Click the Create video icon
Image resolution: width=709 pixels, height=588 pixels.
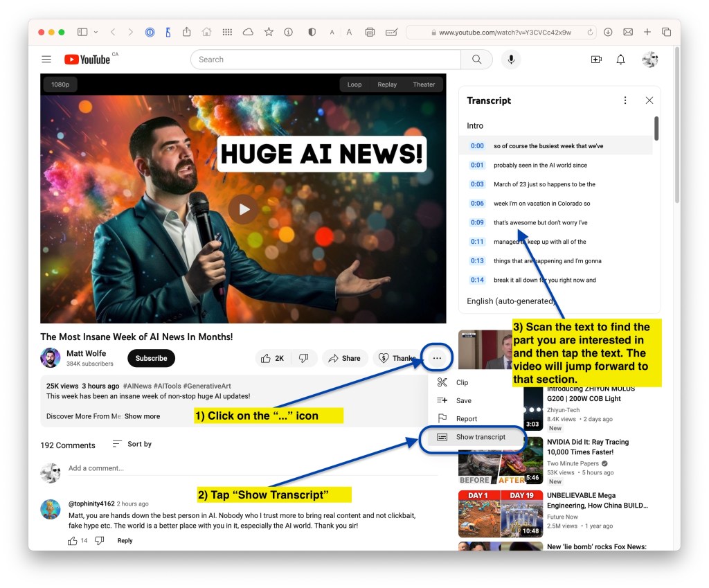point(596,60)
